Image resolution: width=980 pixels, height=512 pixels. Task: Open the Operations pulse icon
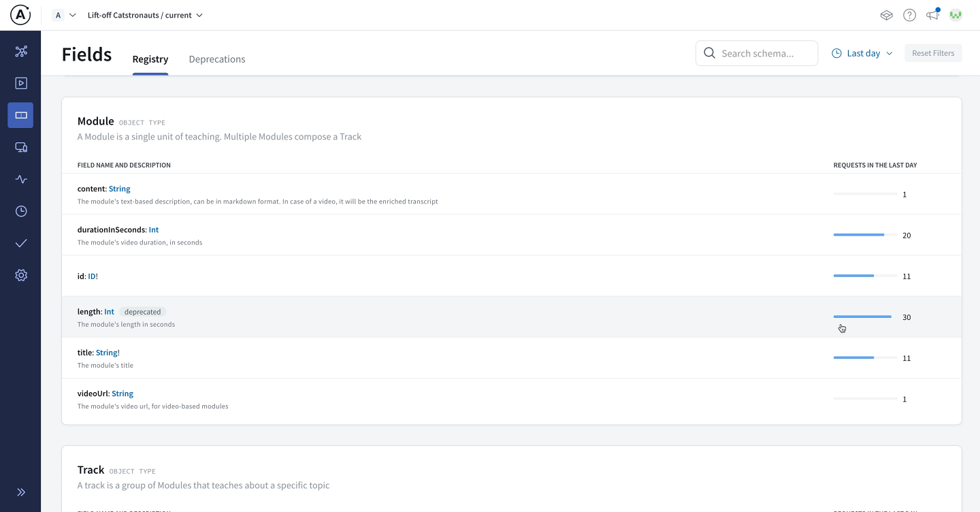click(x=21, y=179)
